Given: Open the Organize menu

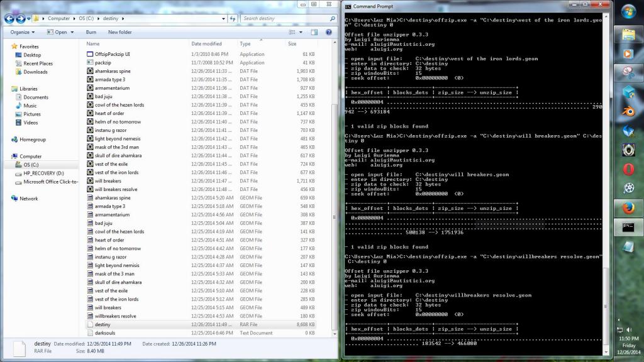Looking at the screenshot, I should pos(22,32).
